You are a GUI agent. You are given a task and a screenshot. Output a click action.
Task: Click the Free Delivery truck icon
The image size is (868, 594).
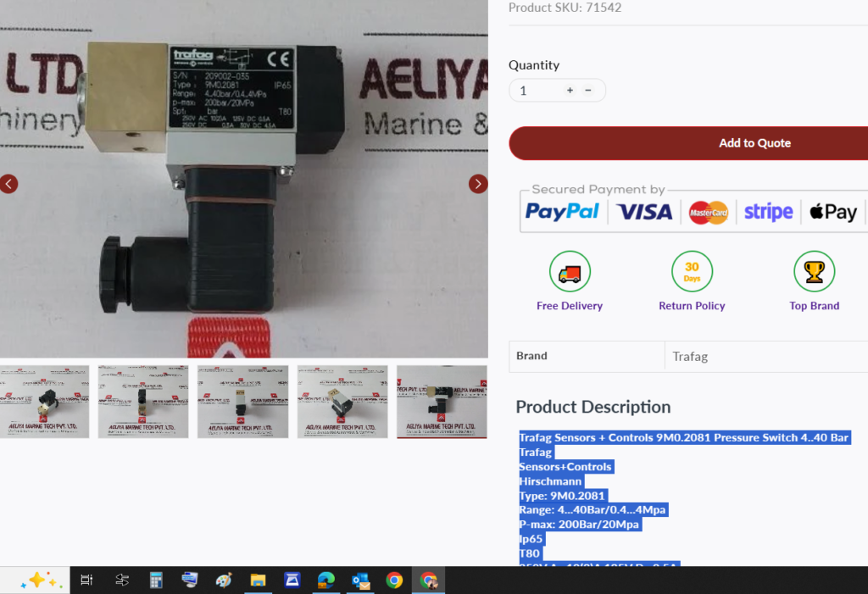(x=570, y=272)
